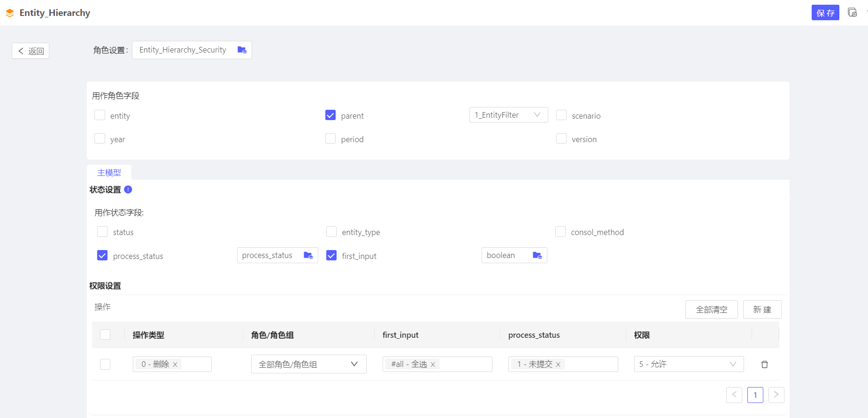
Task: Remove the '0 - 删除' tag
Action: [175, 365]
